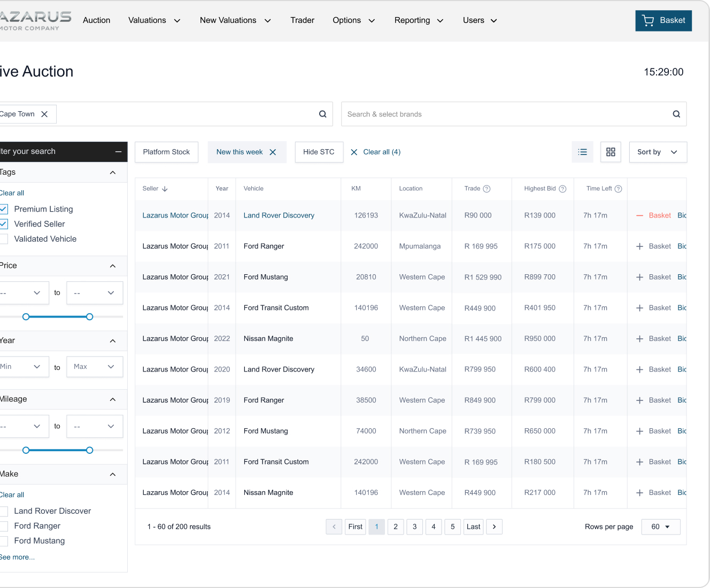The image size is (710, 588).
Task: Remove the New this week filter chip
Action: coord(273,152)
